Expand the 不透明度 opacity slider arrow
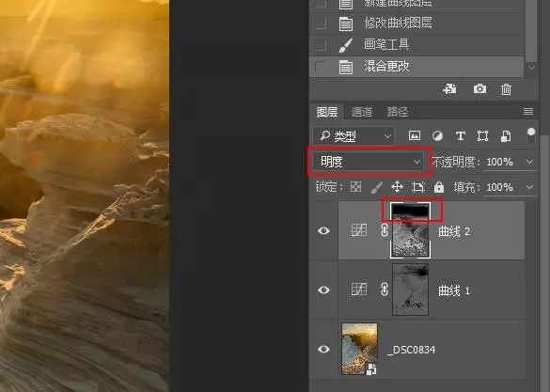This screenshot has width=550, height=392. [x=529, y=162]
